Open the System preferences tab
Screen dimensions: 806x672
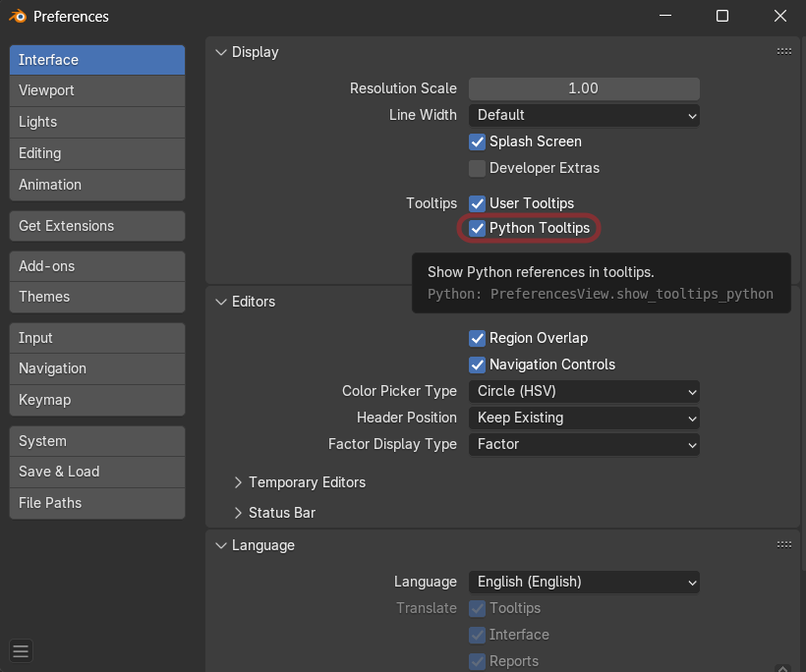[97, 441]
